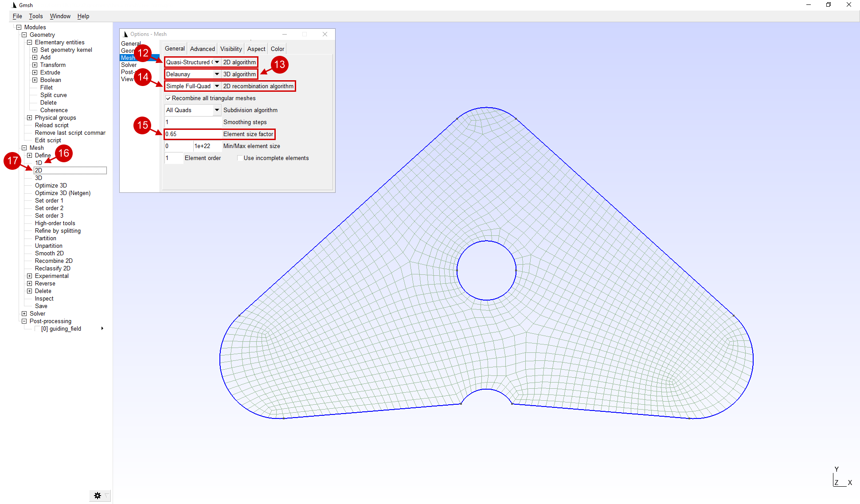This screenshot has height=504, width=860.
Task: Open the Color tab in options
Action: [278, 49]
